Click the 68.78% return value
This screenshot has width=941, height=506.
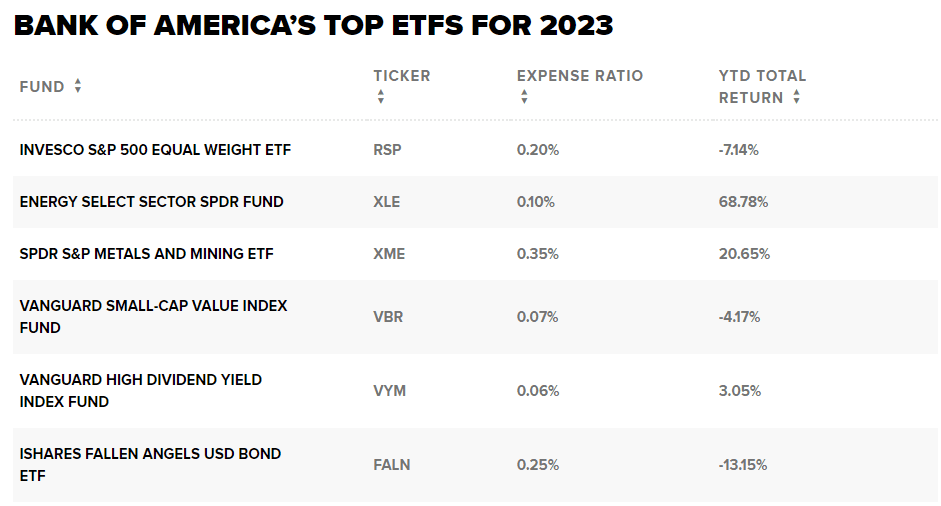pyautogui.click(x=743, y=202)
